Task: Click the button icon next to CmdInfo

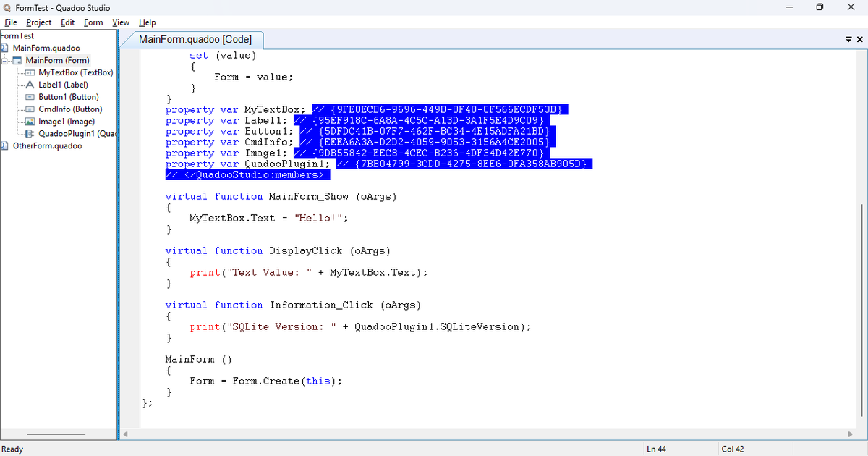Action: tap(30, 109)
